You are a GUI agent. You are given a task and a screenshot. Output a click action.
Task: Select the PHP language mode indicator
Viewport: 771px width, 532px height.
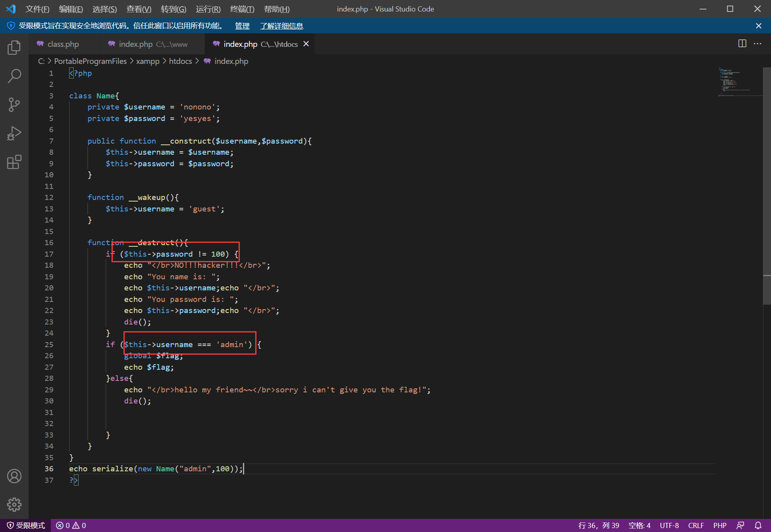coord(719,525)
